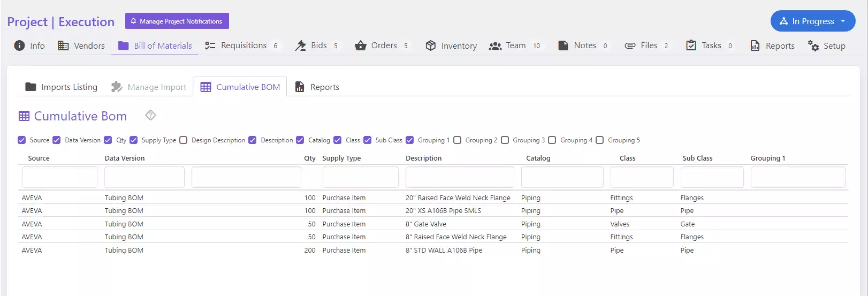Open the In Progress status dropdown arrow
This screenshot has height=296, width=868.
[843, 21]
